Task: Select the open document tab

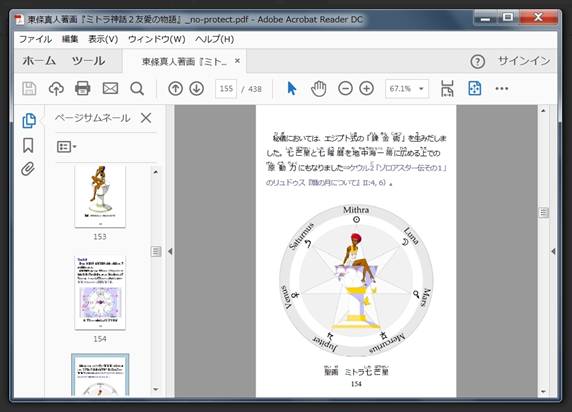Action: (x=184, y=61)
